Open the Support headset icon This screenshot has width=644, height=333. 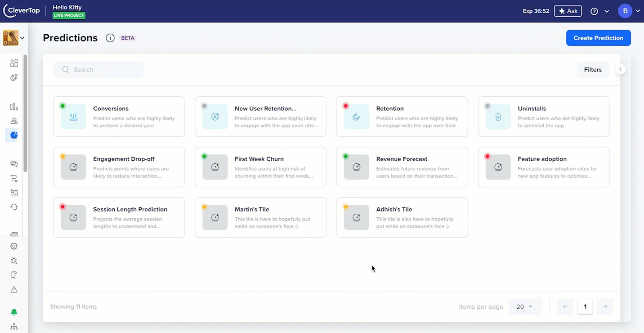click(x=13, y=207)
